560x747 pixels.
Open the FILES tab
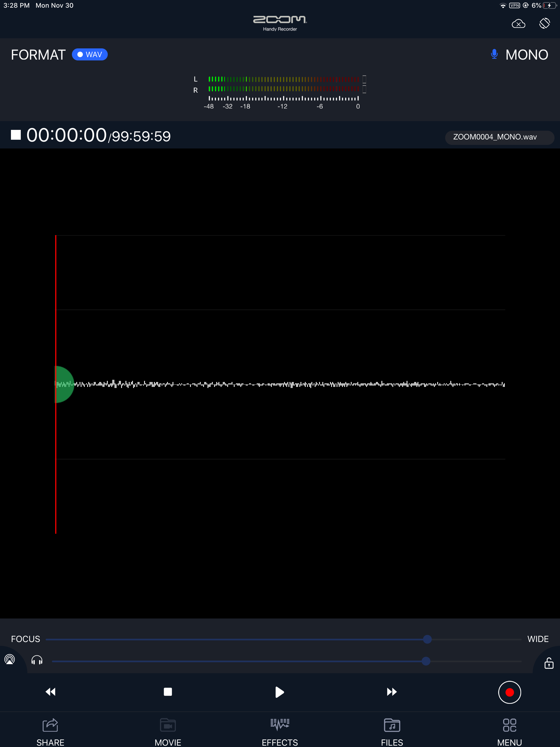tap(392, 731)
